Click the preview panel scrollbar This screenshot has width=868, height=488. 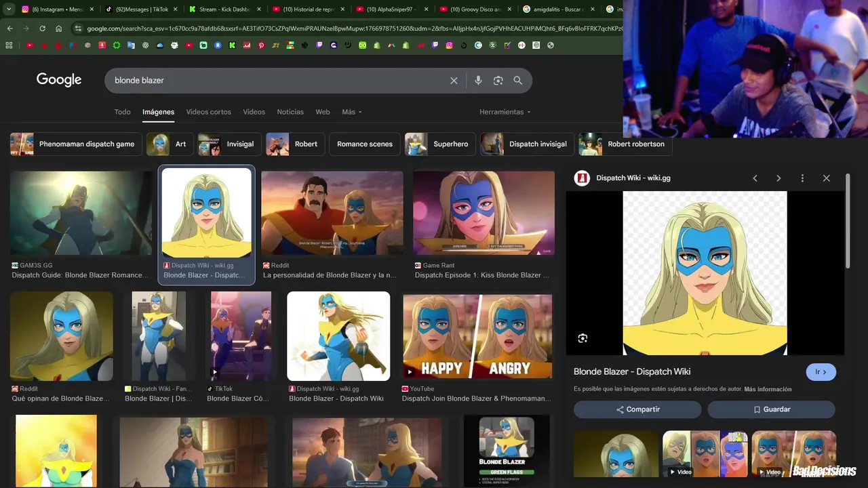848,220
